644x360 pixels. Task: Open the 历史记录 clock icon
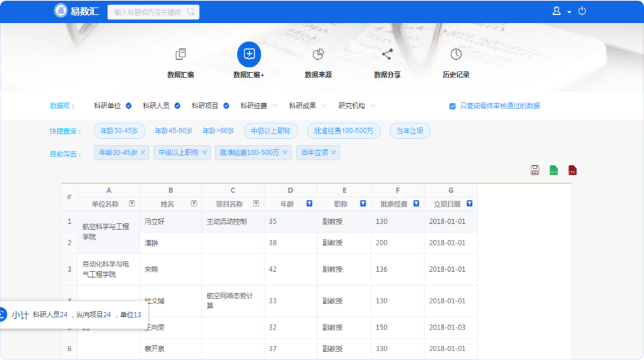[456, 54]
